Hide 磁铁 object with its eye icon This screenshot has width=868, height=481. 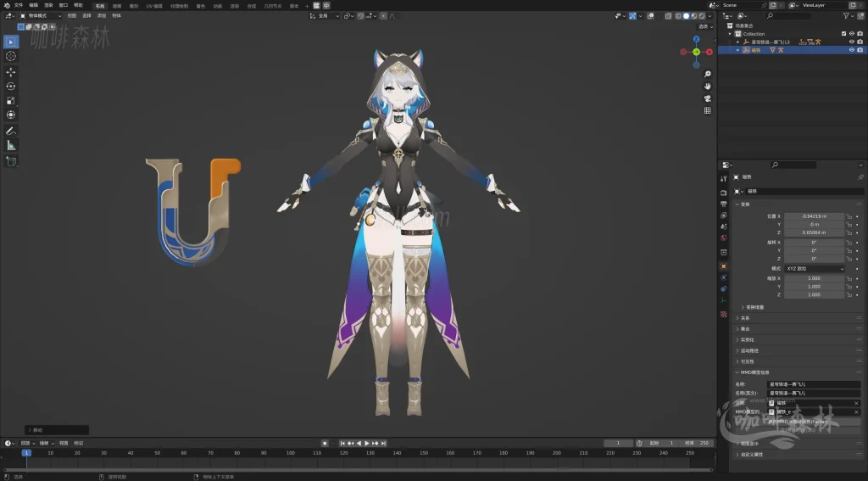pyautogui.click(x=852, y=50)
